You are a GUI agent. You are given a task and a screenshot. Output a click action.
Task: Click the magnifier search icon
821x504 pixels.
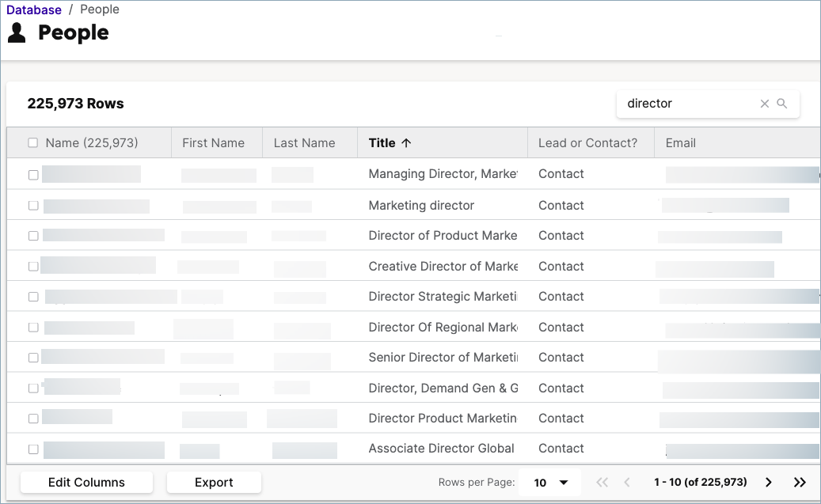tap(781, 103)
